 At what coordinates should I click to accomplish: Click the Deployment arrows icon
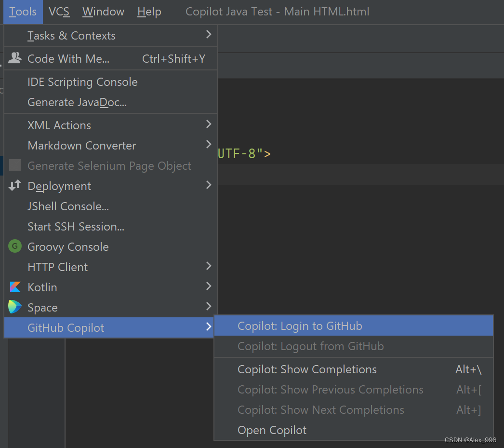tap(15, 186)
